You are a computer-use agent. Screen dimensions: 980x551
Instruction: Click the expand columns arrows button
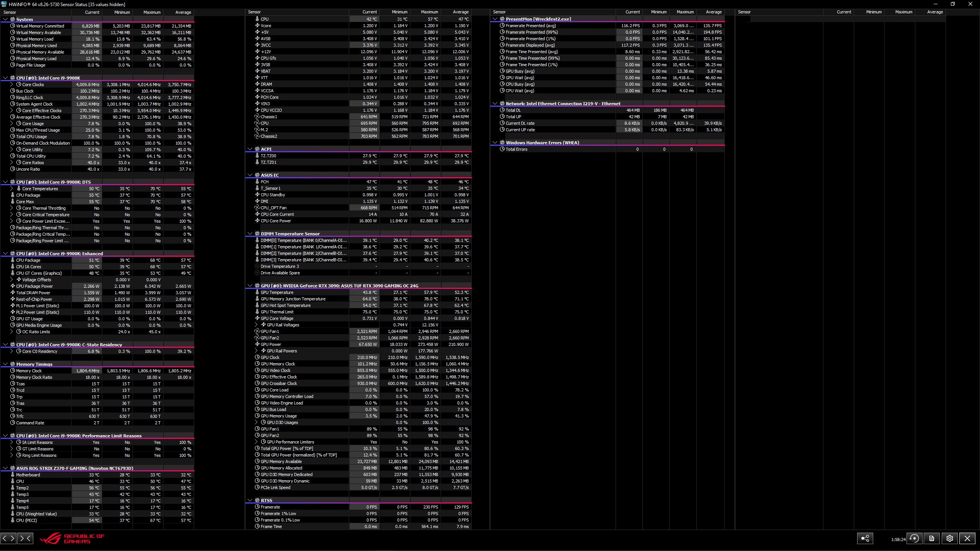[x=8, y=538]
